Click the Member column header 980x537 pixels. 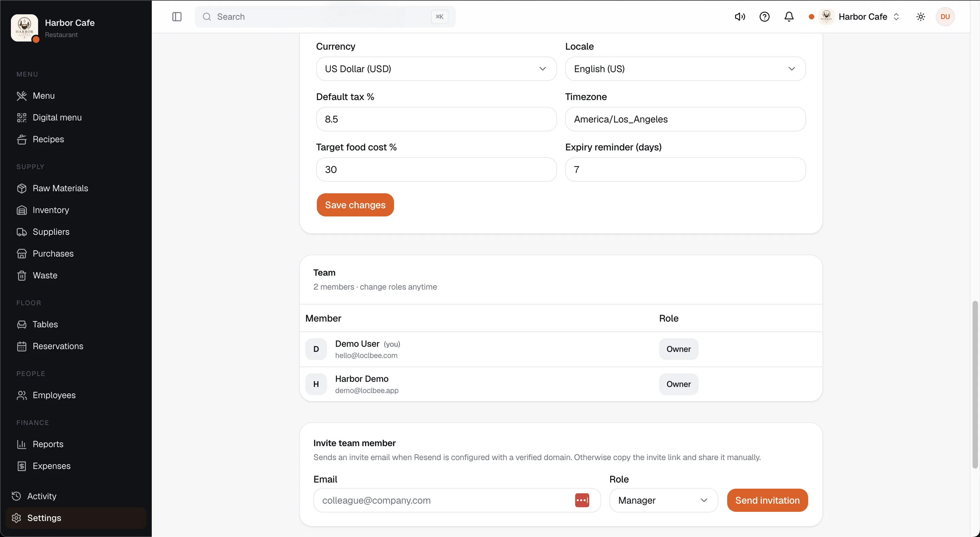pos(323,318)
